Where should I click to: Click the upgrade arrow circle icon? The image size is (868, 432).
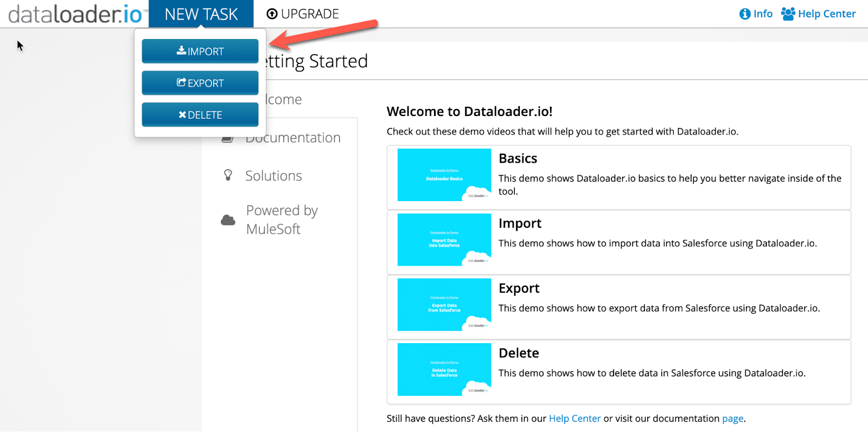click(x=272, y=14)
